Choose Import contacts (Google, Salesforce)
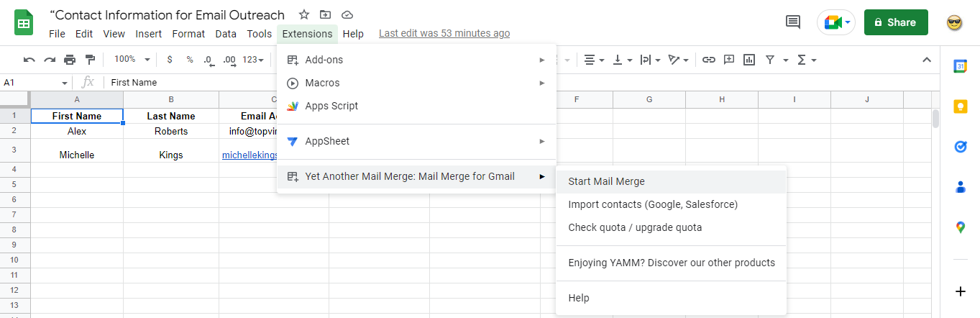980x318 pixels. 671,204
